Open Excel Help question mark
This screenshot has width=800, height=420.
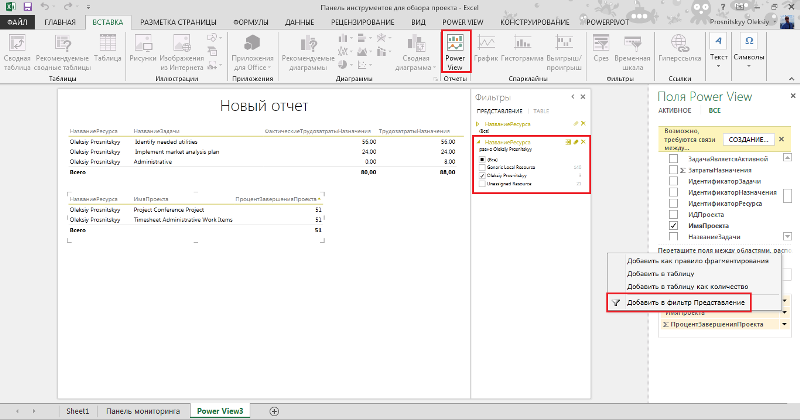[723, 7]
